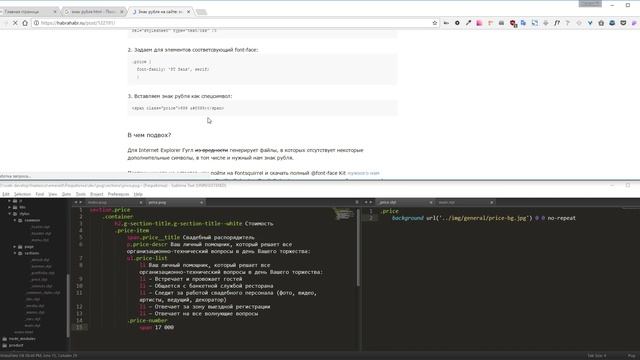Open the Selection menu in Sublime Text
This screenshot has width=640, height=360.
pyautogui.click(x=22, y=194)
